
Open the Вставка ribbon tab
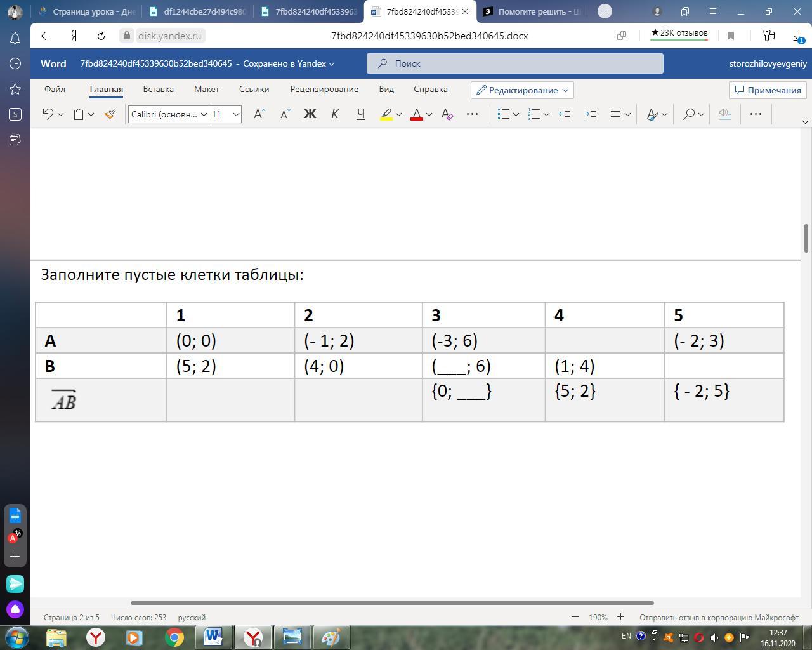tap(158, 90)
